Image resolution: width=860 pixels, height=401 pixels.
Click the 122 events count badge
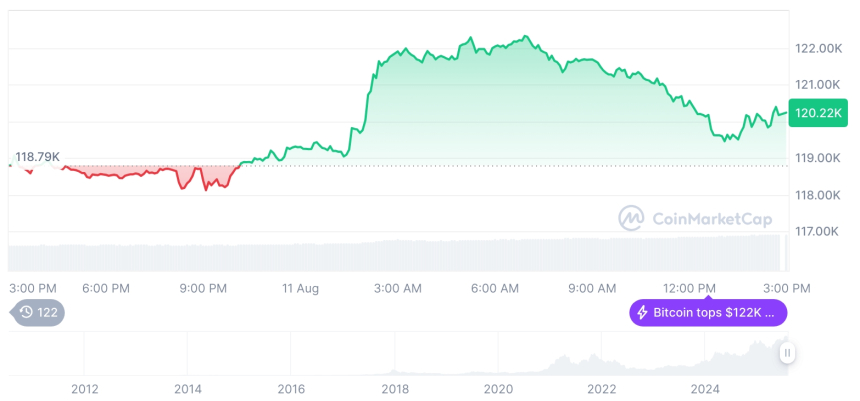[x=38, y=312]
